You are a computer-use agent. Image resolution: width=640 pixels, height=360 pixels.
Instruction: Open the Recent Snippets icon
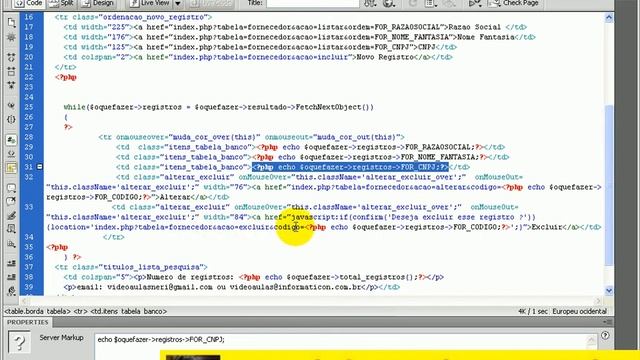[11, 229]
